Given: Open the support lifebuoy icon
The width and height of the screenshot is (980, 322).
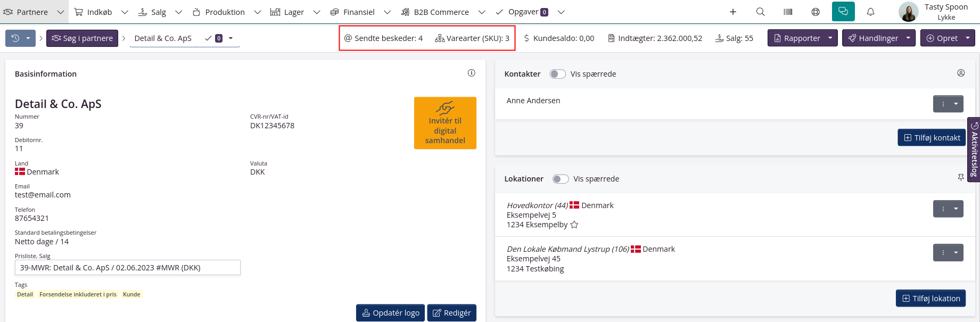Looking at the screenshot, I should click(x=816, y=12).
